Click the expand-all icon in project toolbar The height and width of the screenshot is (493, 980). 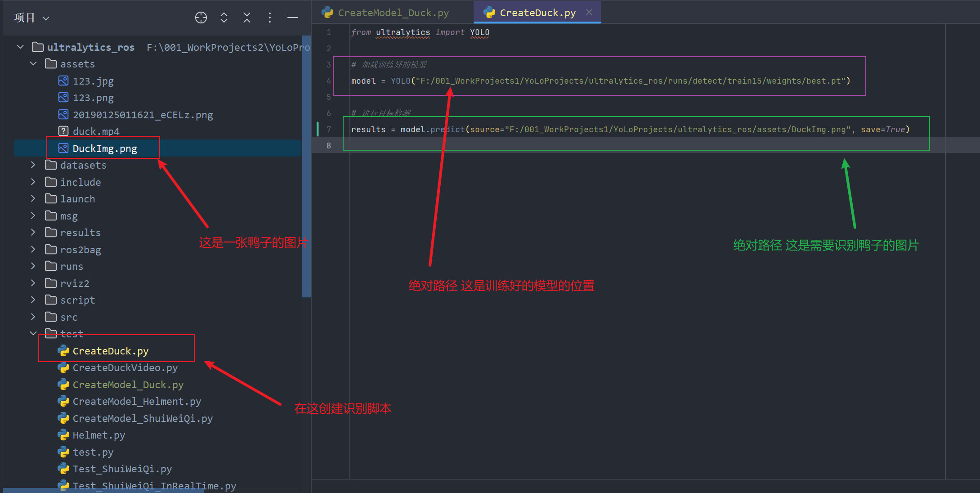(x=224, y=18)
